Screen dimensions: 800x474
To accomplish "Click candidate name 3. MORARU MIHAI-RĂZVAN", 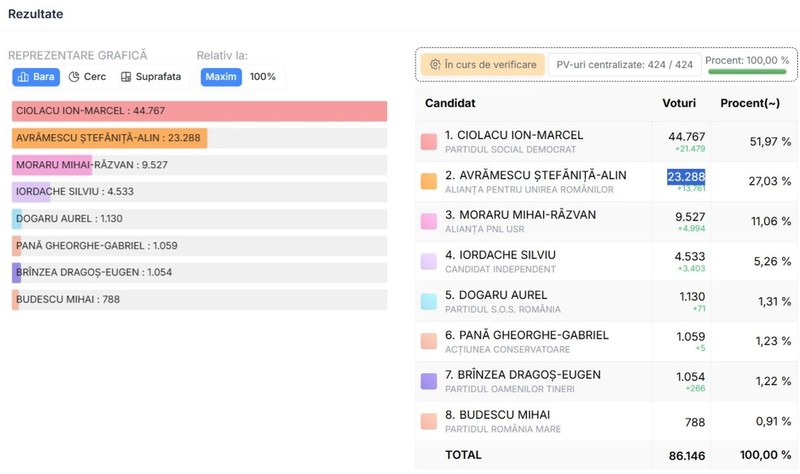I will click(520, 215).
